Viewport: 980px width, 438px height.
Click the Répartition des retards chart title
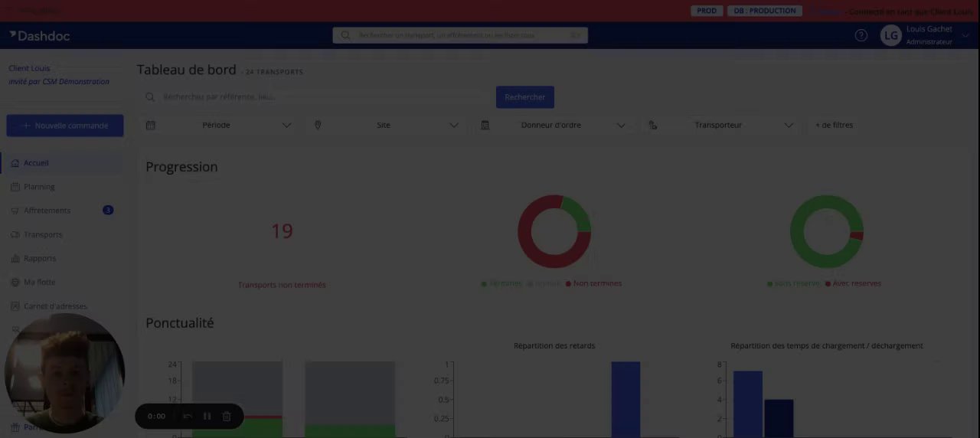(554, 346)
